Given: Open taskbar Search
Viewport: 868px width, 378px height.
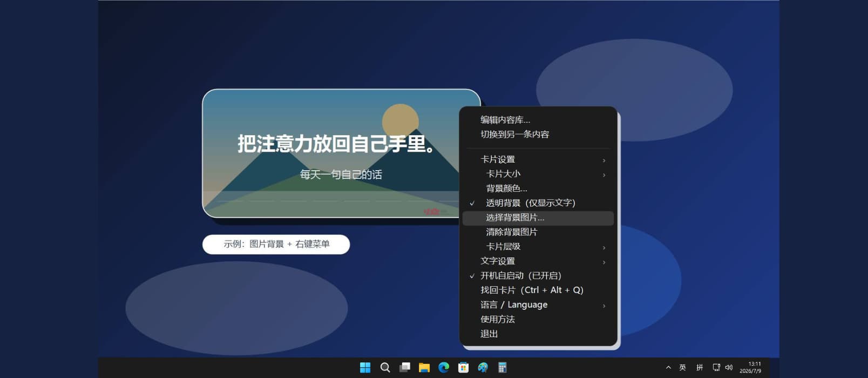Looking at the screenshot, I should (x=385, y=368).
